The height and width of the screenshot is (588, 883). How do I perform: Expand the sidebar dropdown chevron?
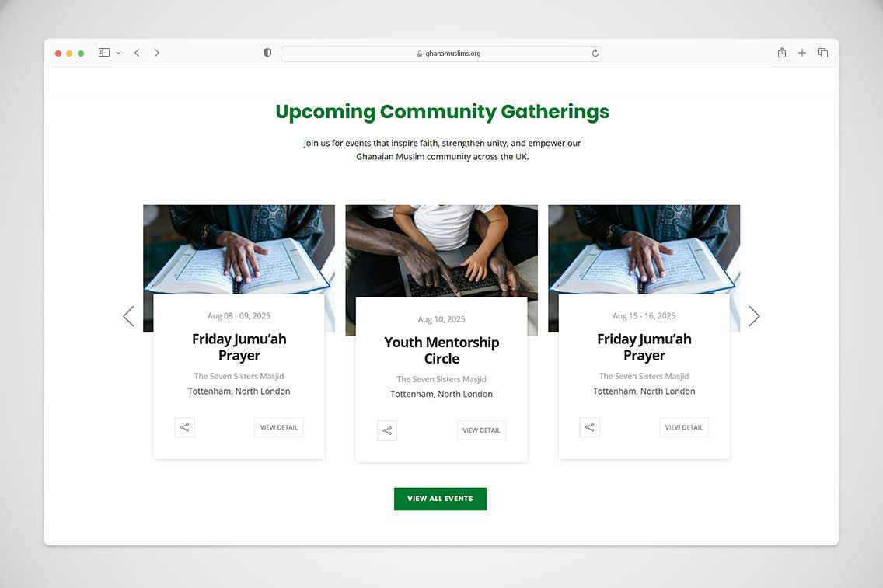point(118,53)
